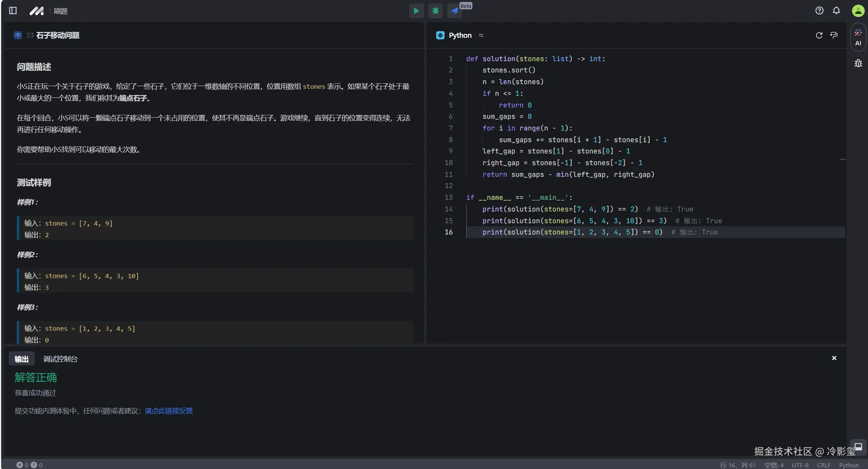This screenshot has width=868, height=469.
Task: Submit solution with paper plane icon
Action: click(x=454, y=11)
